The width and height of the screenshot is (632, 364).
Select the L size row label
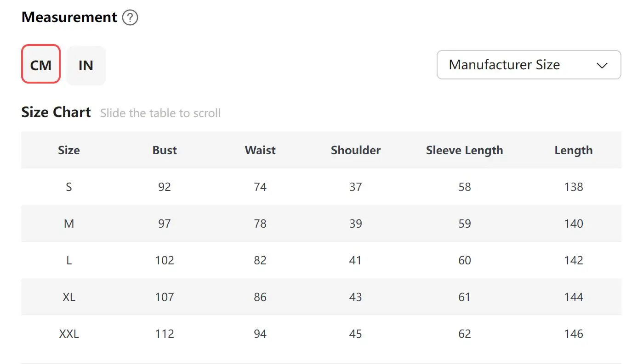(69, 260)
